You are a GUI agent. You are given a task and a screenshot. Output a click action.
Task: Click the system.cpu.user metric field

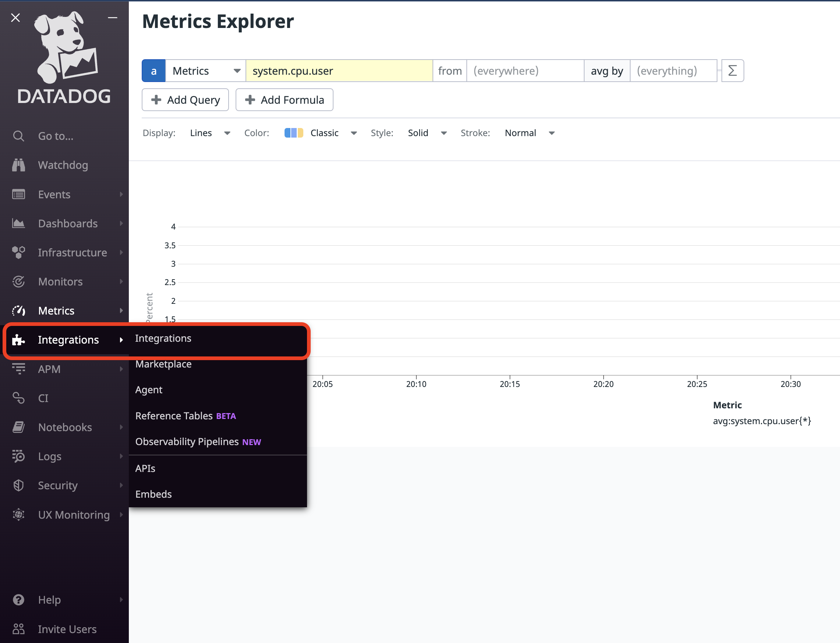(x=339, y=70)
